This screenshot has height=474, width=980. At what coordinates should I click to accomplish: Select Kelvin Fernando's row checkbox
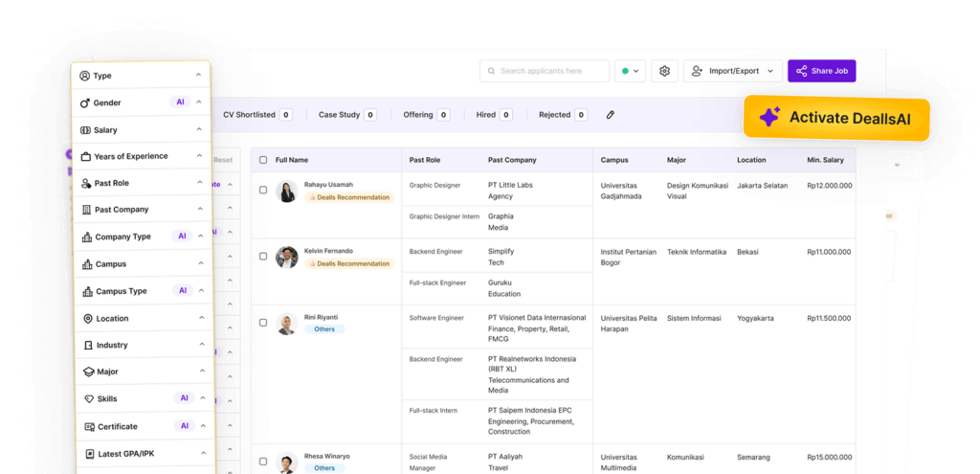[x=263, y=256]
